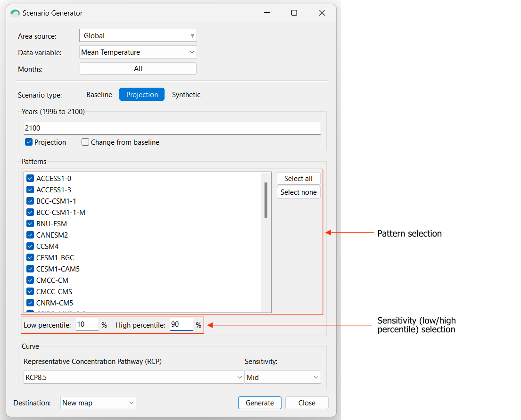Toggle the CNRM-CM5 pattern off

coord(30,303)
